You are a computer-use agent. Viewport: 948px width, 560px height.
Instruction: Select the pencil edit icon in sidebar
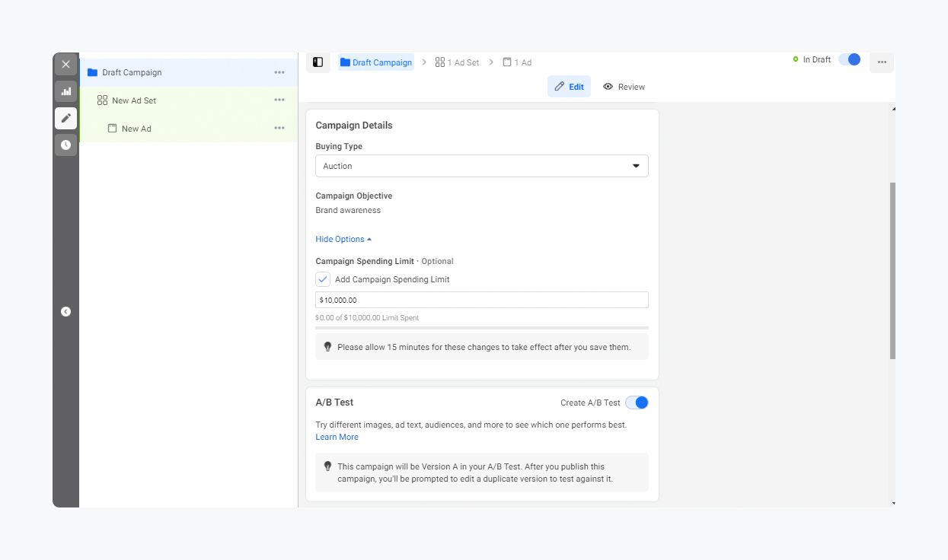coord(65,118)
